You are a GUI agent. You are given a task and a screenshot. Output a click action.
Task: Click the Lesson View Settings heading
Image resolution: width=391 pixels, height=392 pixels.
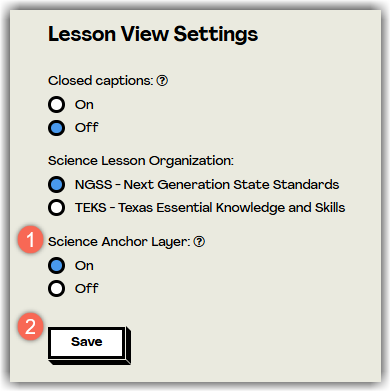[153, 35]
